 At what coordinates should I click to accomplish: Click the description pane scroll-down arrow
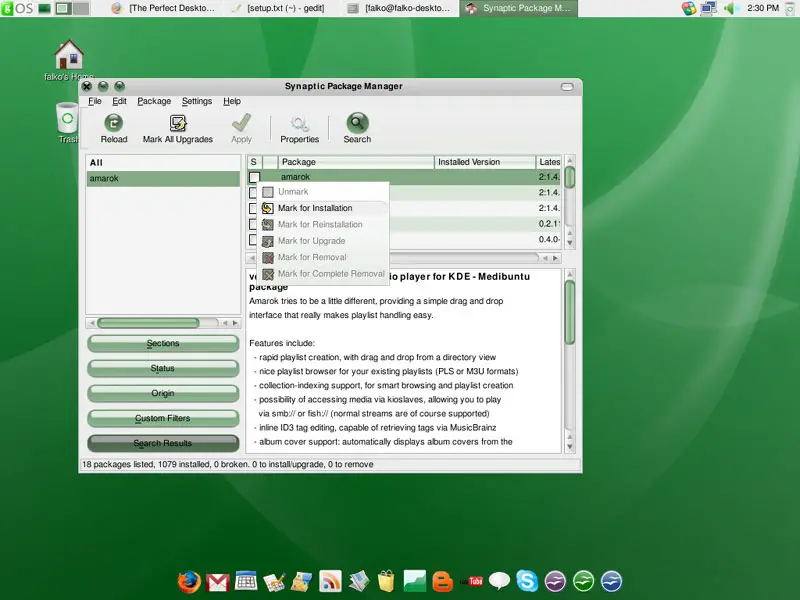(570, 447)
